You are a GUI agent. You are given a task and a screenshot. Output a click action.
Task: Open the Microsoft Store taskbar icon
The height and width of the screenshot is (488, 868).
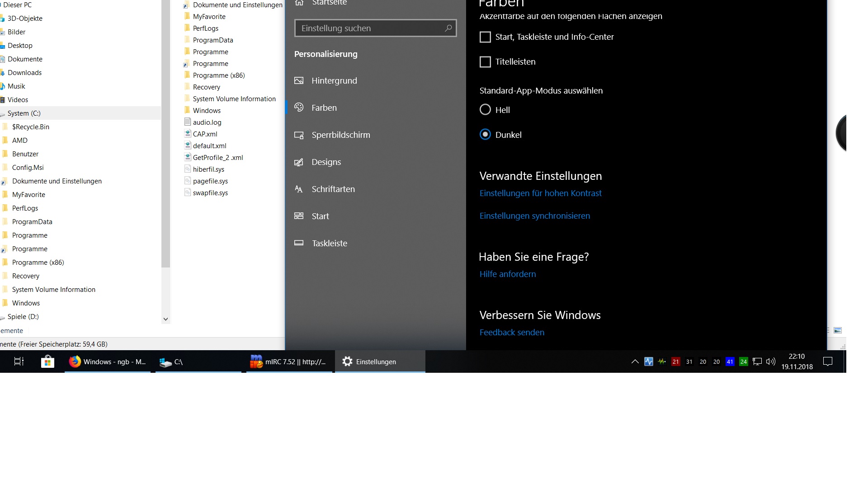[47, 361]
